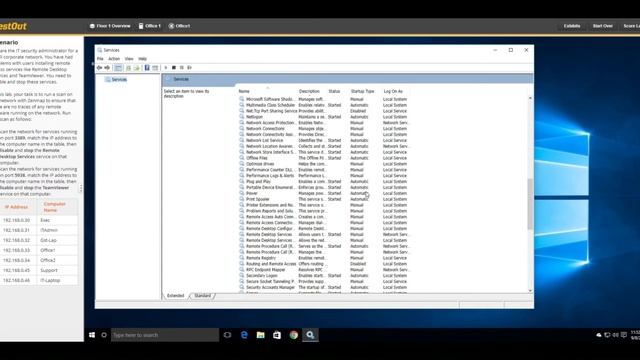
Task: Open the Help menu
Action: 142,59
